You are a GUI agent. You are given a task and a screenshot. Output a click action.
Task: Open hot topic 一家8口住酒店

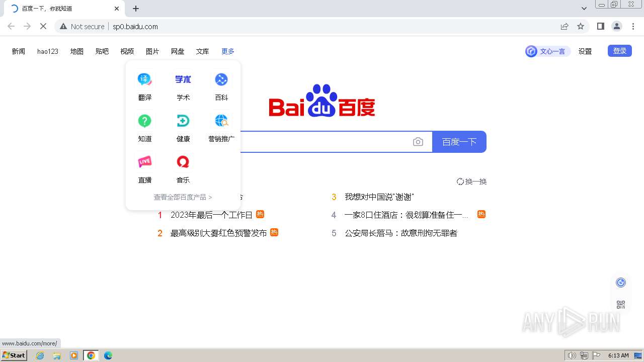(407, 215)
